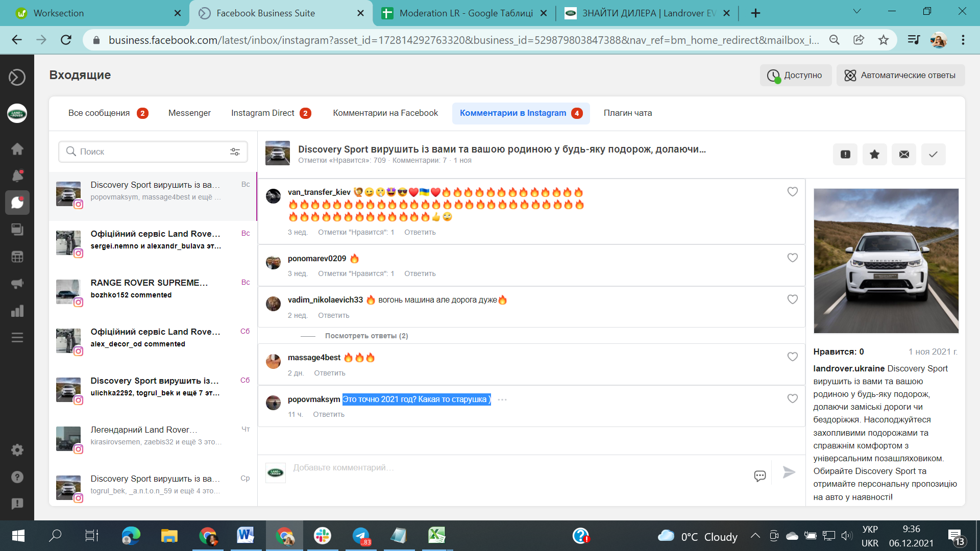Image resolution: width=980 pixels, height=551 pixels.
Task: Click Поиск search field
Action: (153, 152)
